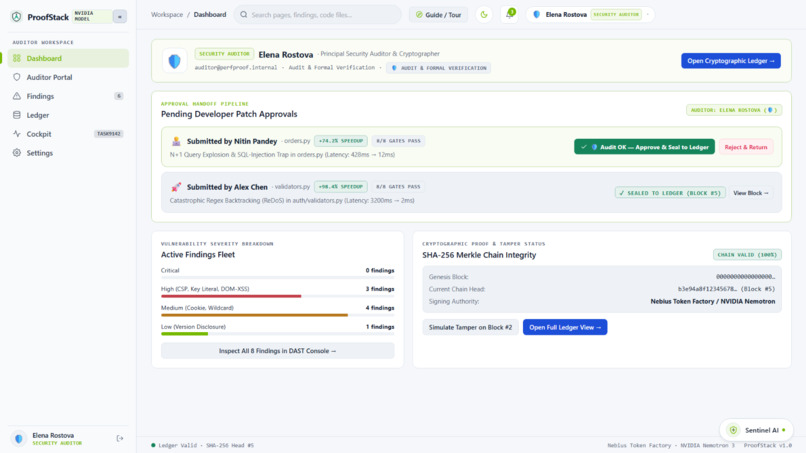Click the High severity red progress bar
Image resolution: width=806 pixels, height=453 pixels.
(x=231, y=296)
